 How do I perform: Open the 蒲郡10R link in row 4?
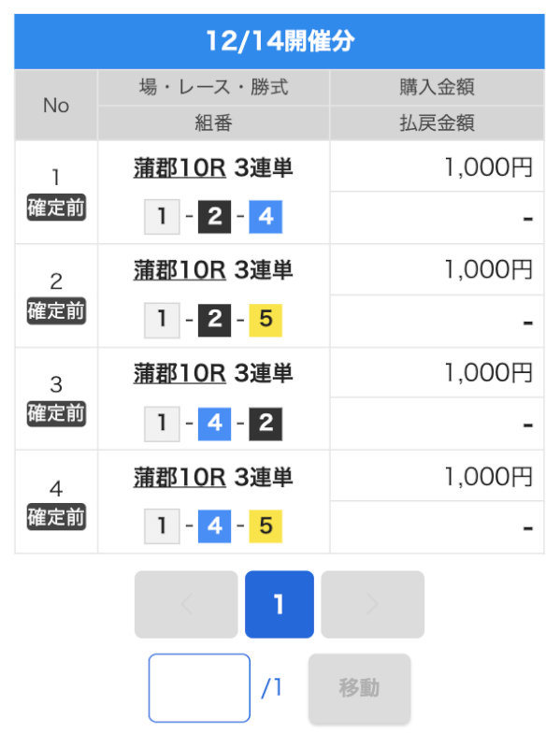179,477
